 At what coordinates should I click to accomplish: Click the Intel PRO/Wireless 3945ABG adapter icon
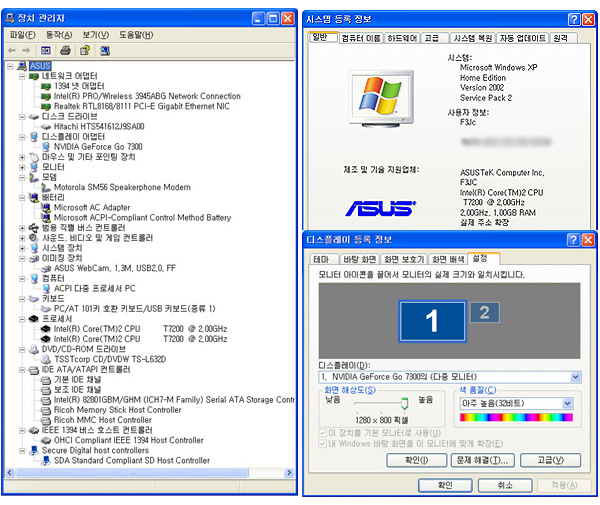click(46, 96)
